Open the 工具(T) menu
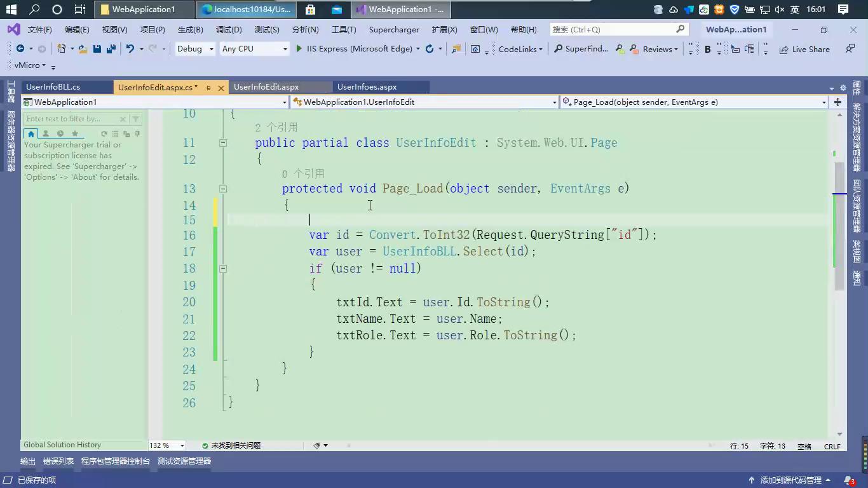 pos(344,29)
